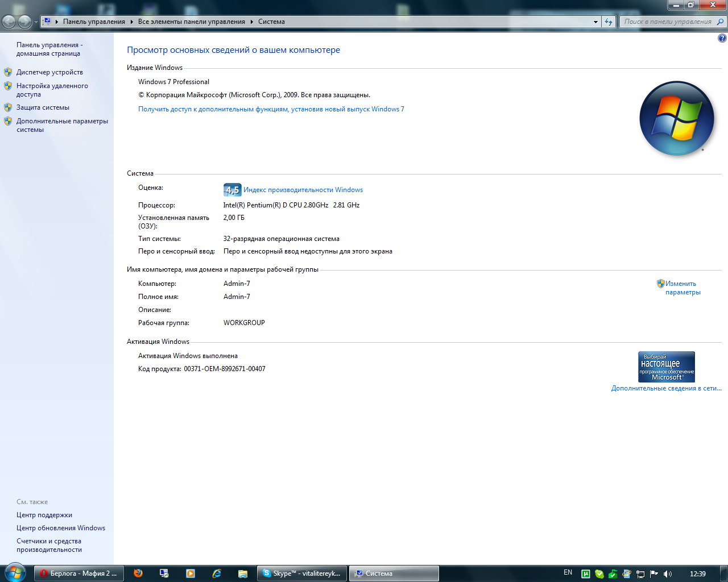The height and width of the screenshot is (582, 728).
Task: Open Windows Media Player from the taskbar
Action: click(191, 573)
